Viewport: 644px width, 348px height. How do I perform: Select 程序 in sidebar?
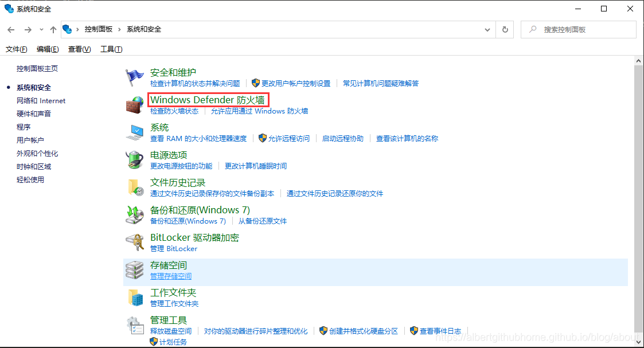pos(24,127)
